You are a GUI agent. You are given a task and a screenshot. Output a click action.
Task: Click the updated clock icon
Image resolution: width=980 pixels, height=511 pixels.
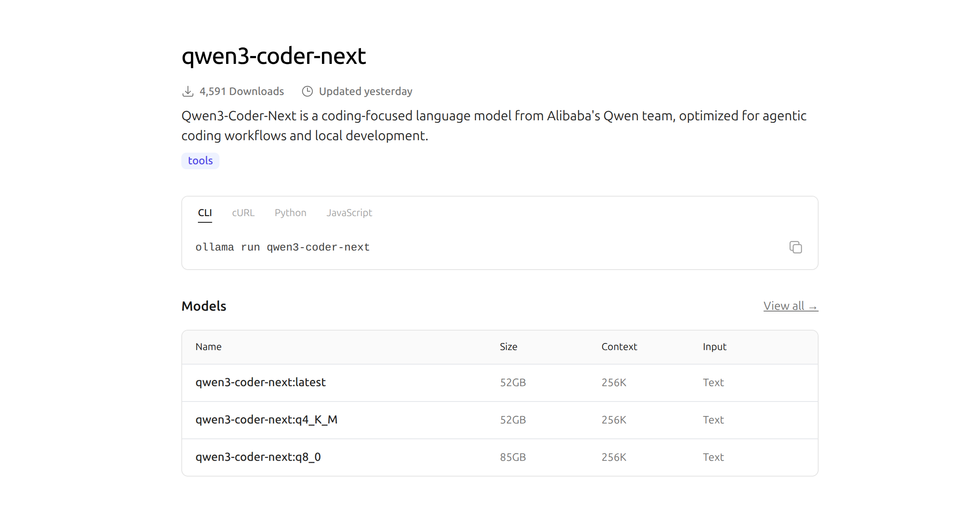click(307, 91)
